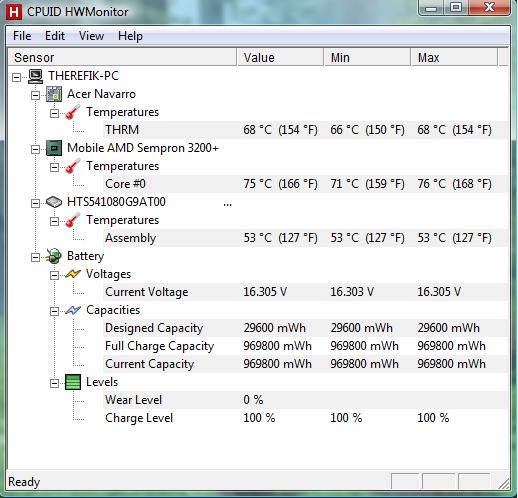The height and width of the screenshot is (498, 518).
Task: Collapse the Levels node
Action: (54, 384)
